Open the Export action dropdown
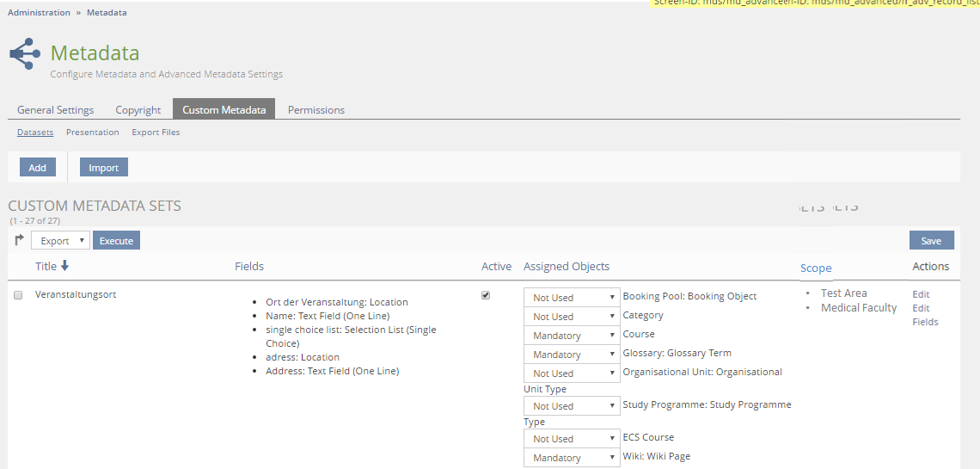Screen dimensions: 980x469 tap(60, 241)
